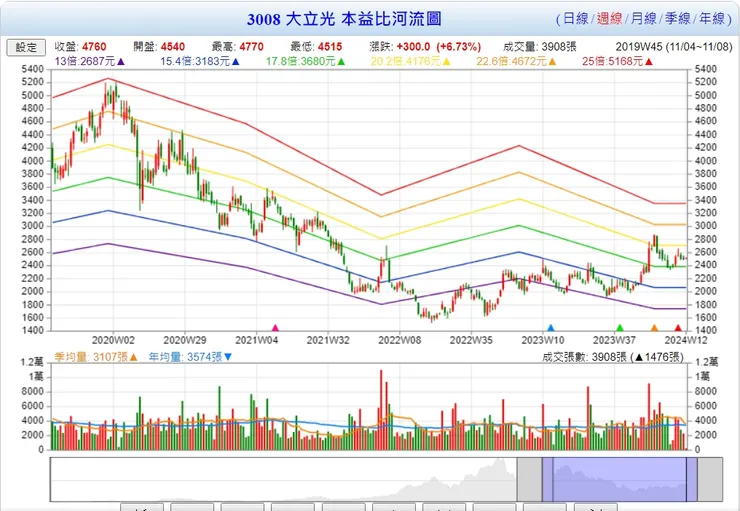Screen dimensions: 740x511
Task: Click the 最低 4515 low price
Action: point(316,47)
